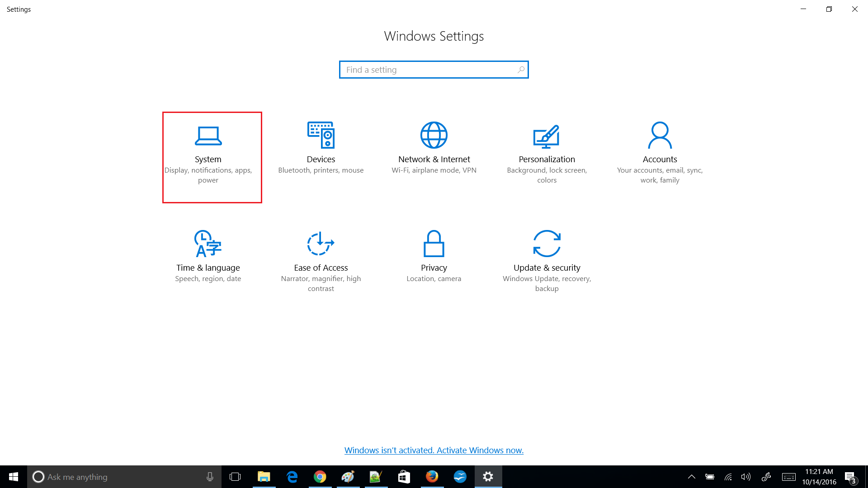Click 'Windows Update, recovery, backup' description

pyautogui.click(x=547, y=283)
